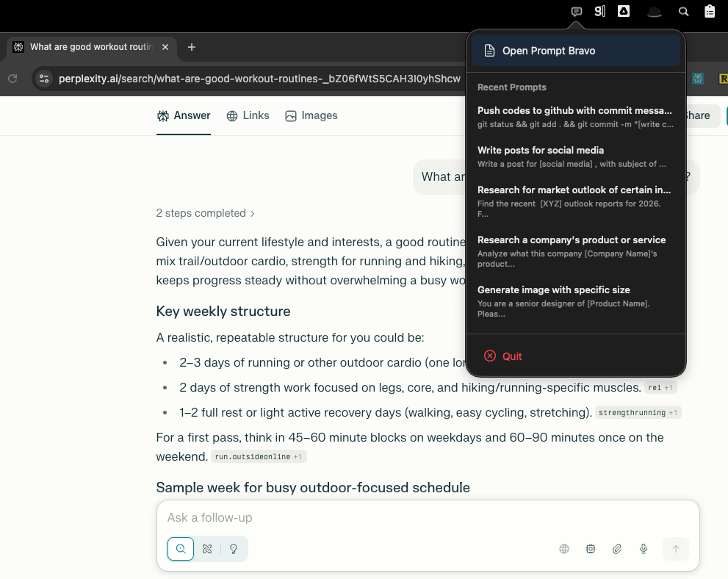Click the bowler hat menu bar icon
The image size is (728, 579).
653,11
